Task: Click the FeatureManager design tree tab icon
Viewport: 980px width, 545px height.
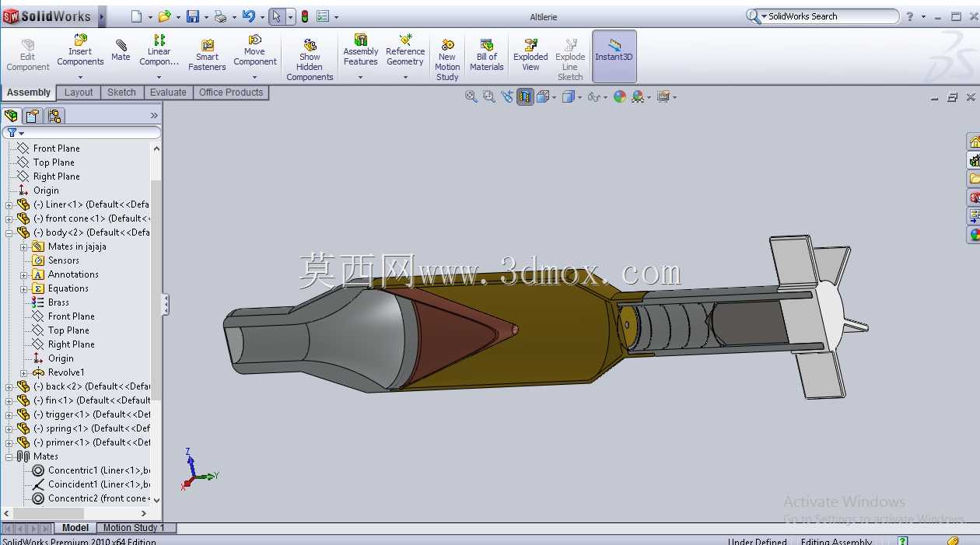Action: (11, 116)
